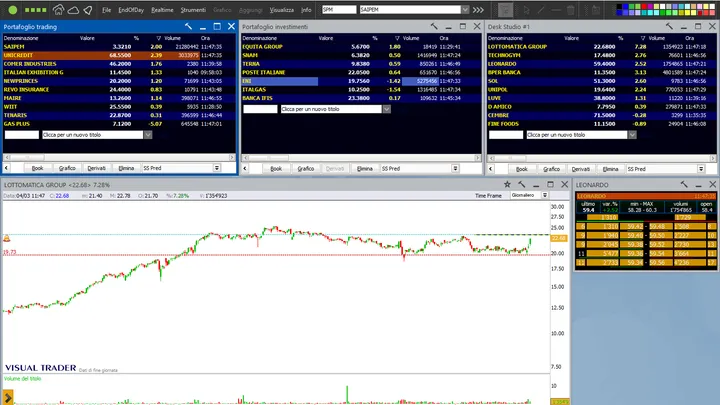The height and width of the screenshot is (405, 720).
Task: Click the left arrow below Desk Studio list
Action: pyautogui.click(x=490, y=169)
